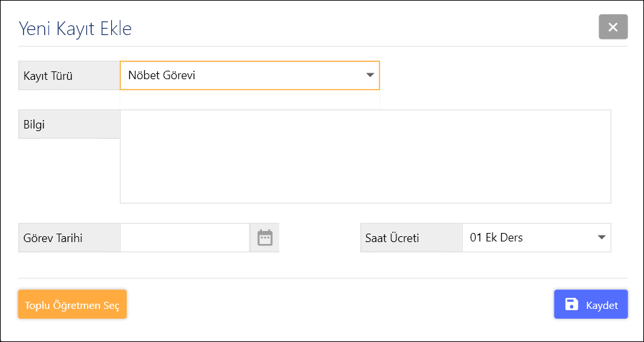Click empty footer space between the two buttons
644x342 pixels.
pyautogui.click(x=338, y=304)
